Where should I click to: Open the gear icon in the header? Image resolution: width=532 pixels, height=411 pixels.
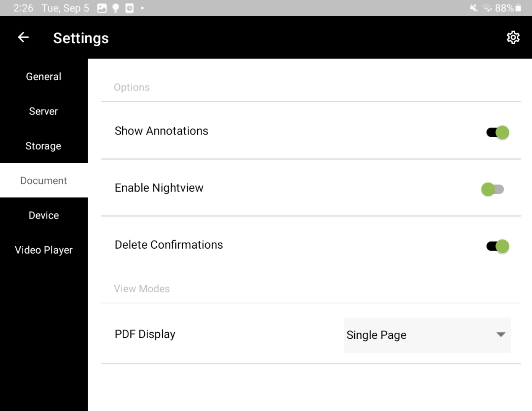click(513, 37)
